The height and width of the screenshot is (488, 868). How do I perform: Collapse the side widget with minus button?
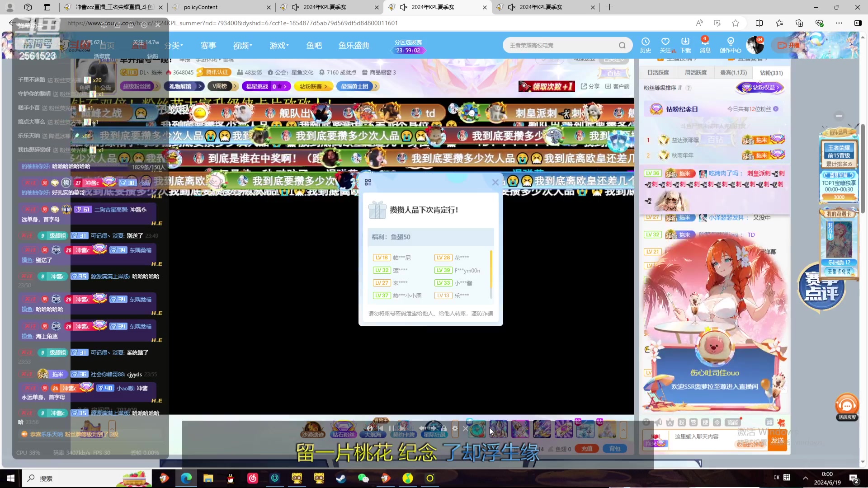(x=839, y=116)
